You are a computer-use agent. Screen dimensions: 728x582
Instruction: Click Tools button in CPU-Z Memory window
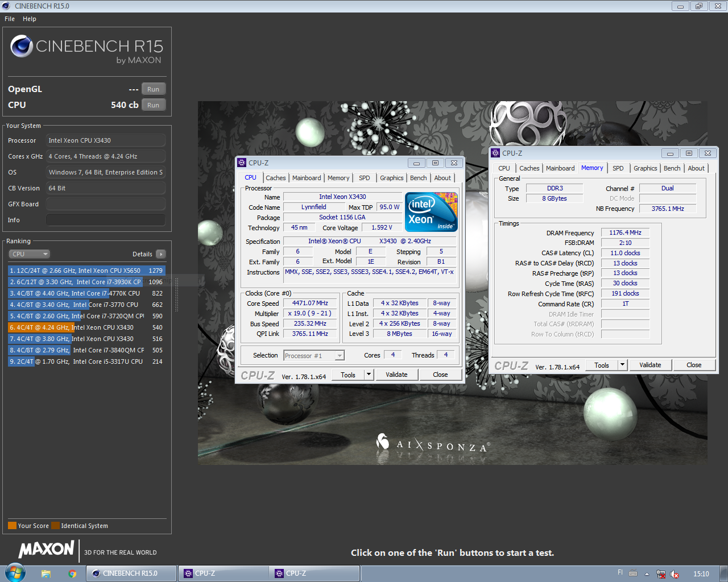pos(602,365)
